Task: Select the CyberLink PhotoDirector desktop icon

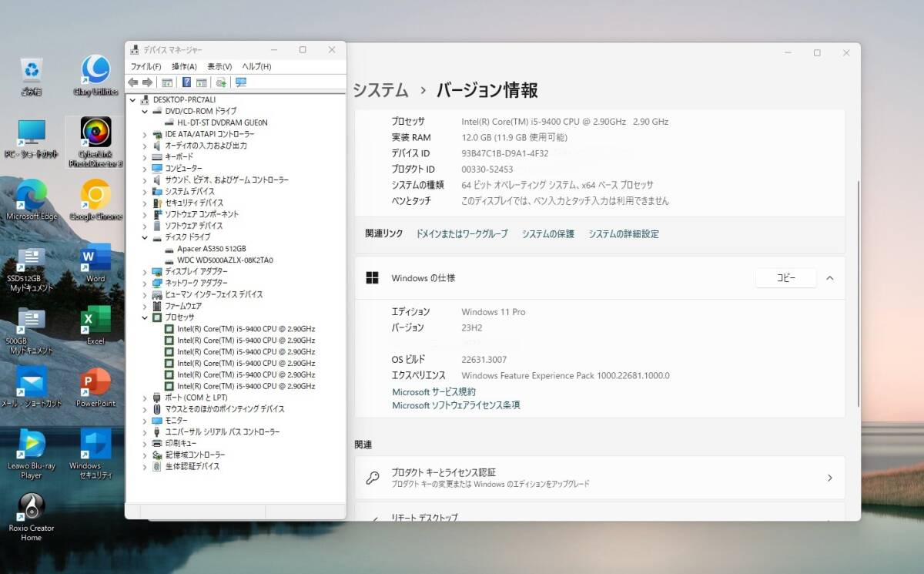Action: (x=95, y=143)
